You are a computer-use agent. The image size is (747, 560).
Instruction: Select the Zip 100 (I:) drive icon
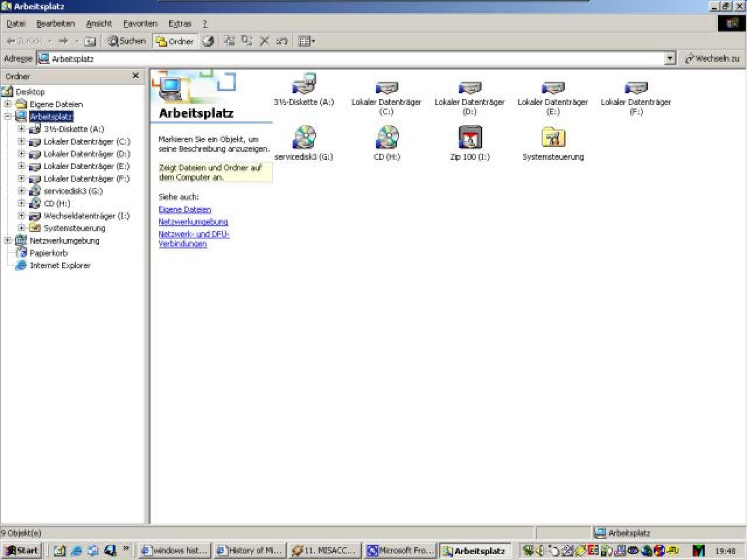(470, 137)
